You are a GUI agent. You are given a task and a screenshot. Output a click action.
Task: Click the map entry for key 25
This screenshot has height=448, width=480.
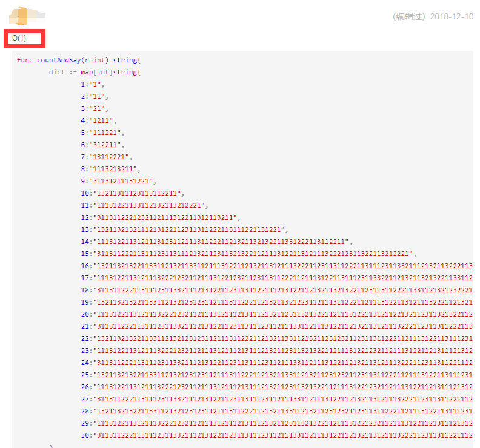coord(277,375)
